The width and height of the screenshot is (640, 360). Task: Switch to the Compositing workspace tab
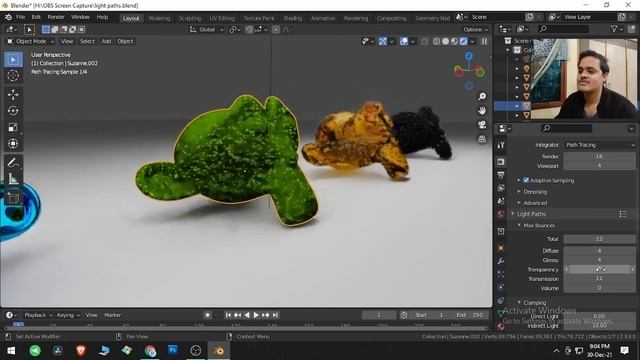click(x=391, y=18)
